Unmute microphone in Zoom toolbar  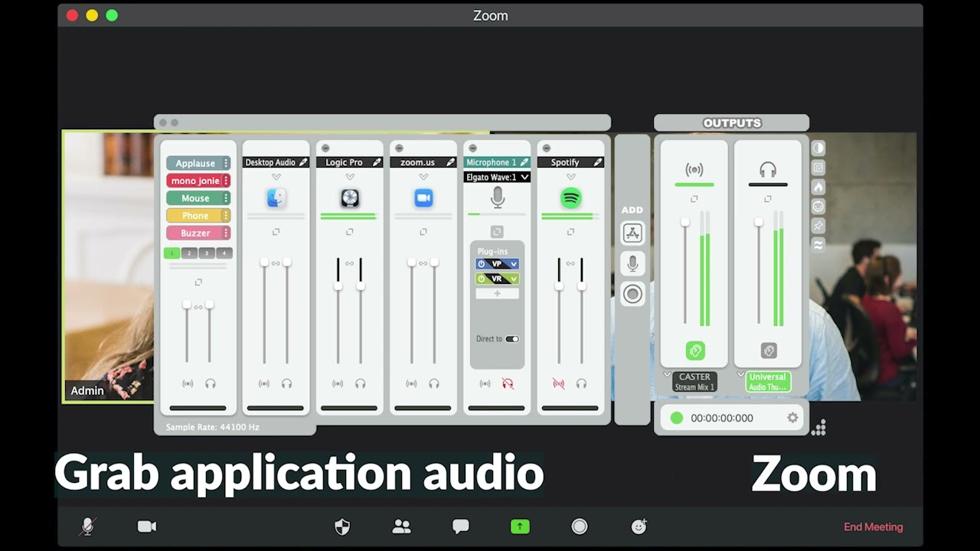click(88, 527)
